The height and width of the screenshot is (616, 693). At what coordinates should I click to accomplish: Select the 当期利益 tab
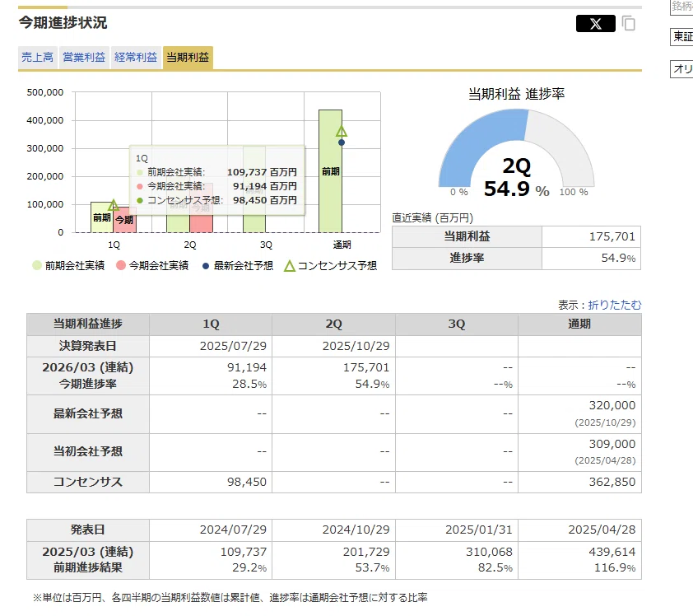coord(188,58)
